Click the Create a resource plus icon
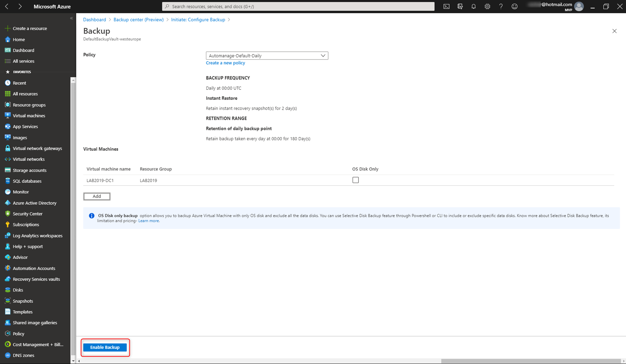The height and width of the screenshot is (364, 626). coord(7,28)
